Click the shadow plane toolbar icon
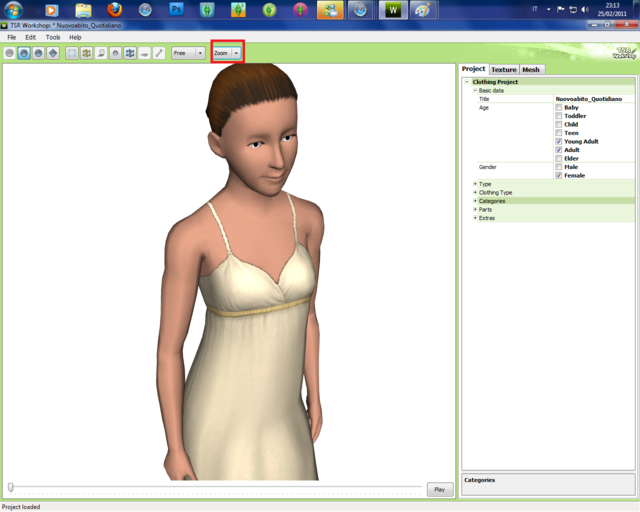Image resolution: width=640 pixels, height=512 pixels. 101,53
